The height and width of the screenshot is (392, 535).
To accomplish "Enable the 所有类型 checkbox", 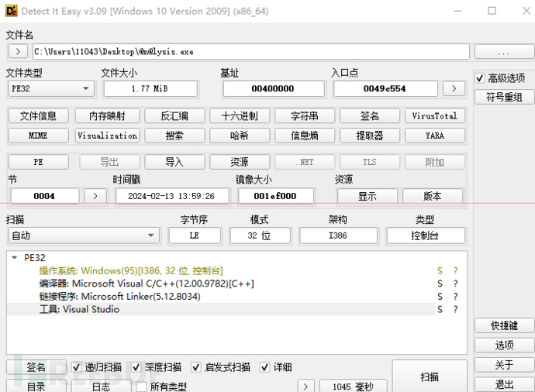I will pos(141,387).
